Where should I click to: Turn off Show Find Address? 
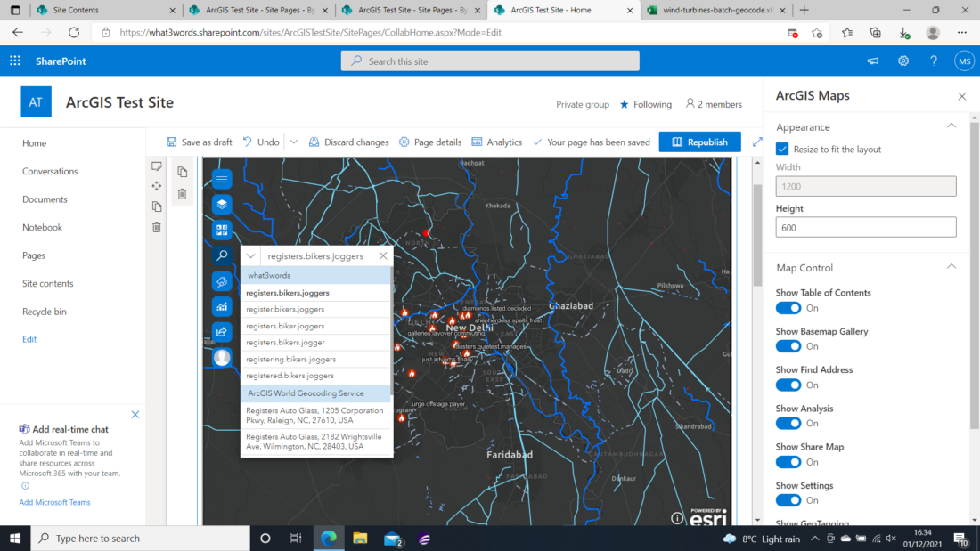(x=788, y=385)
